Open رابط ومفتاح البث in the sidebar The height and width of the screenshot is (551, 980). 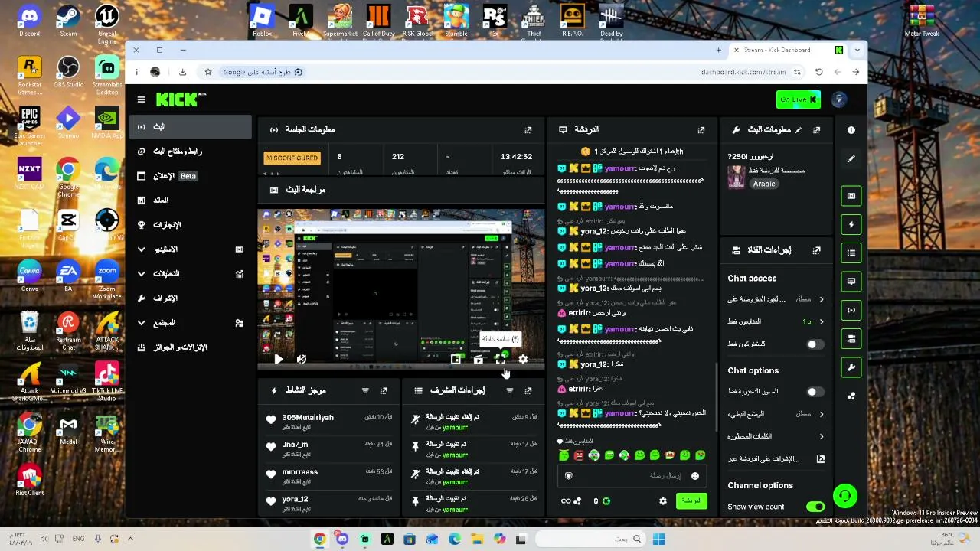point(191,152)
